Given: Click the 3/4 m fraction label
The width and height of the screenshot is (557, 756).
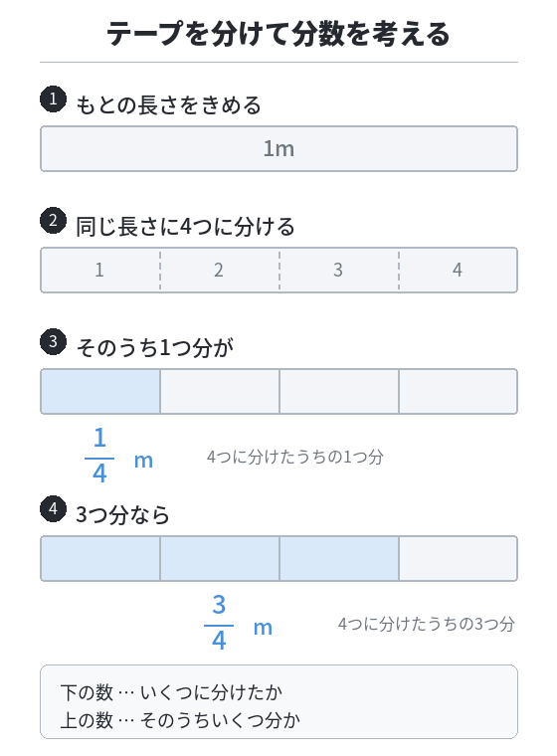Looking at the screenshot, I should pyautogui.click(x=239, y=622).
